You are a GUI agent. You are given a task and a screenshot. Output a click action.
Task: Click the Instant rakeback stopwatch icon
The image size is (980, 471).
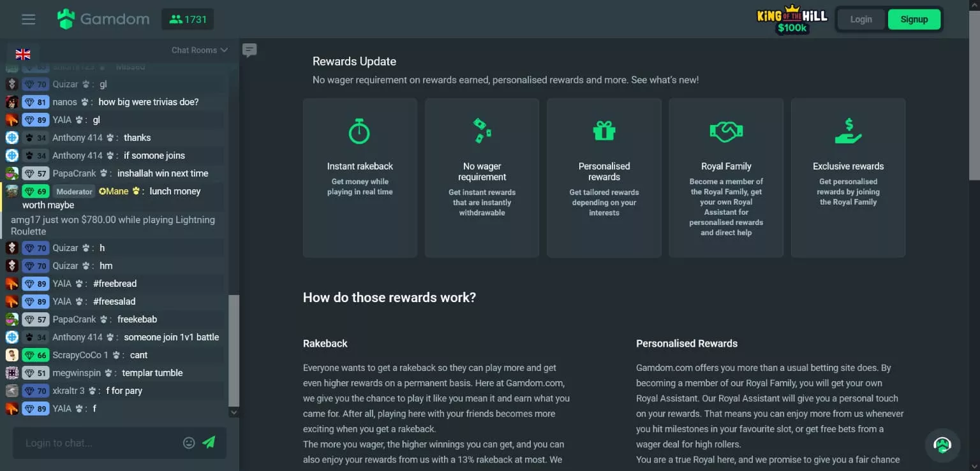(359, 131)
